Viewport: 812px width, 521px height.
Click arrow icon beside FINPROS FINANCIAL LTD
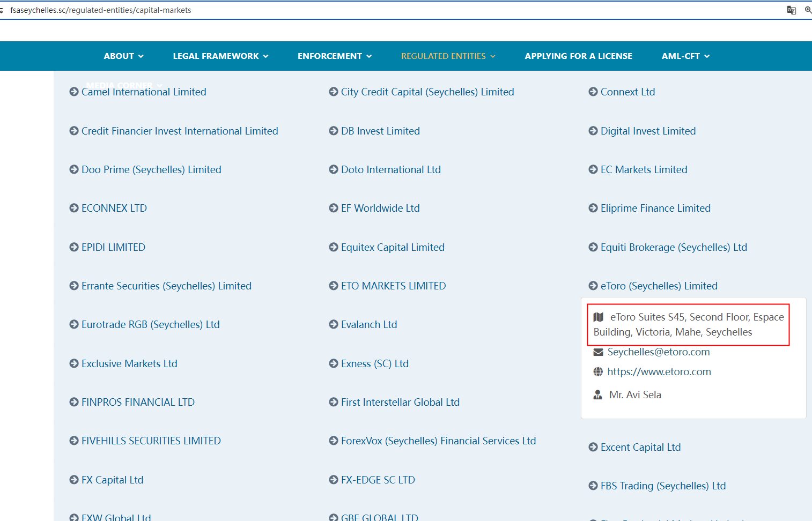point(74,402)
